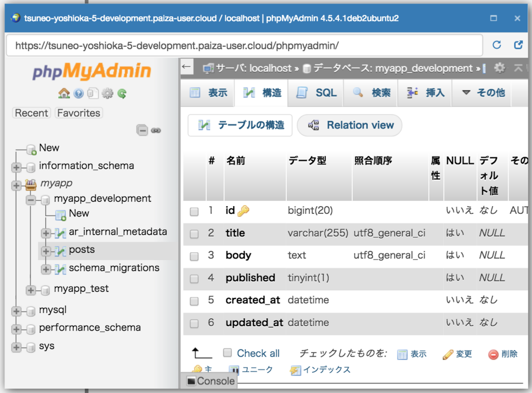Click the posts table icon in tree
The width and height of the screenshot is (532, 393).
(x=60, y=251)
